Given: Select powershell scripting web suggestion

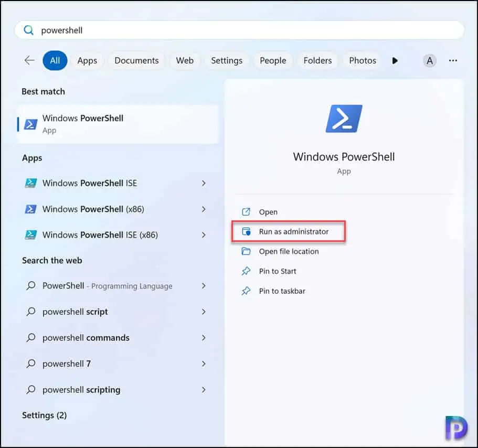Looking at the screenshot, I should pyautogui.click(x=81, y=390).
